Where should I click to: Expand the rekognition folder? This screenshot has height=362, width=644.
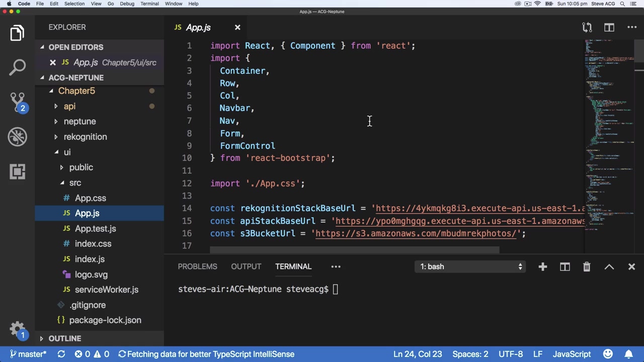click(x=85, y=137)
